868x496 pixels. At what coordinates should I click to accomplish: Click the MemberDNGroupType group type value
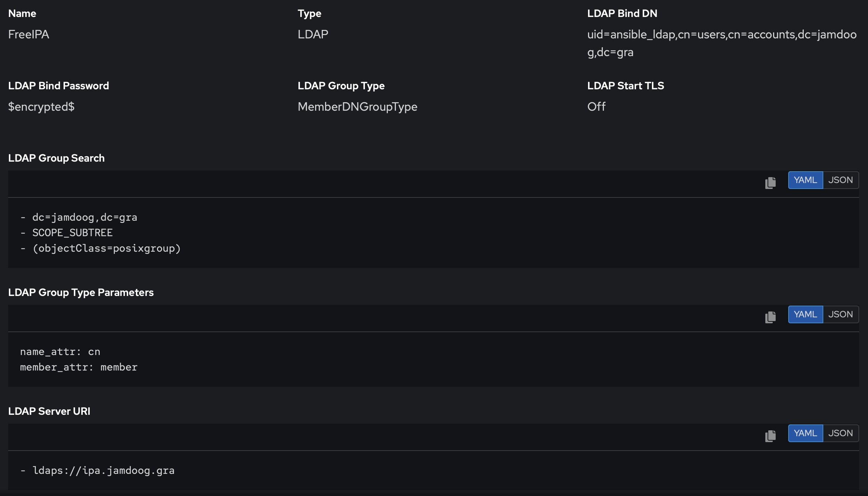[358, 107]
